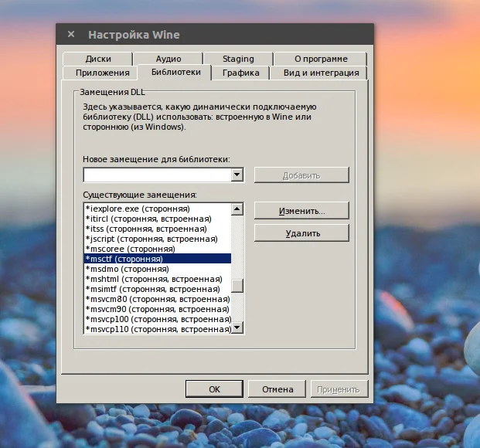Select *msdmo (сторонняя) entry

click(158, 269)
